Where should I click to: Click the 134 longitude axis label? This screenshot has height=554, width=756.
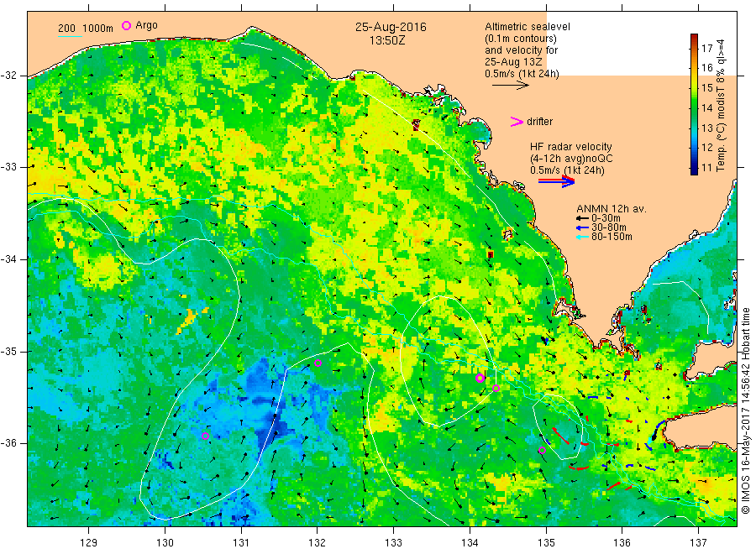pos(470,543)
